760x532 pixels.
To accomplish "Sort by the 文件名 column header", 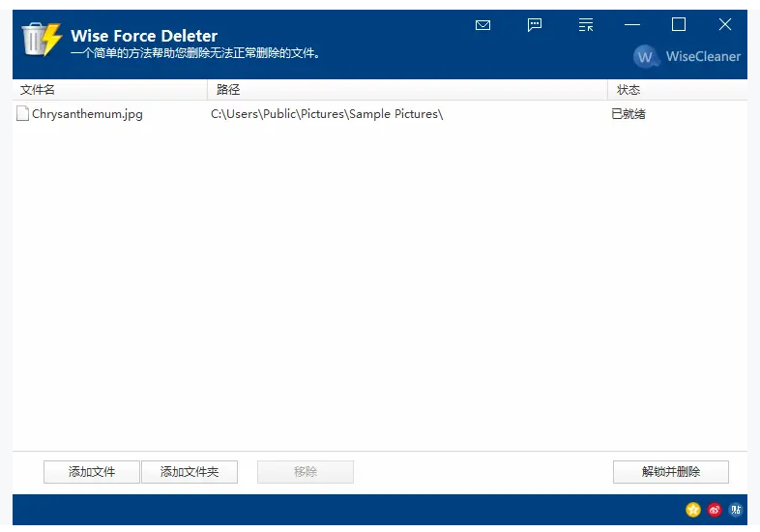I will point(110,90).
